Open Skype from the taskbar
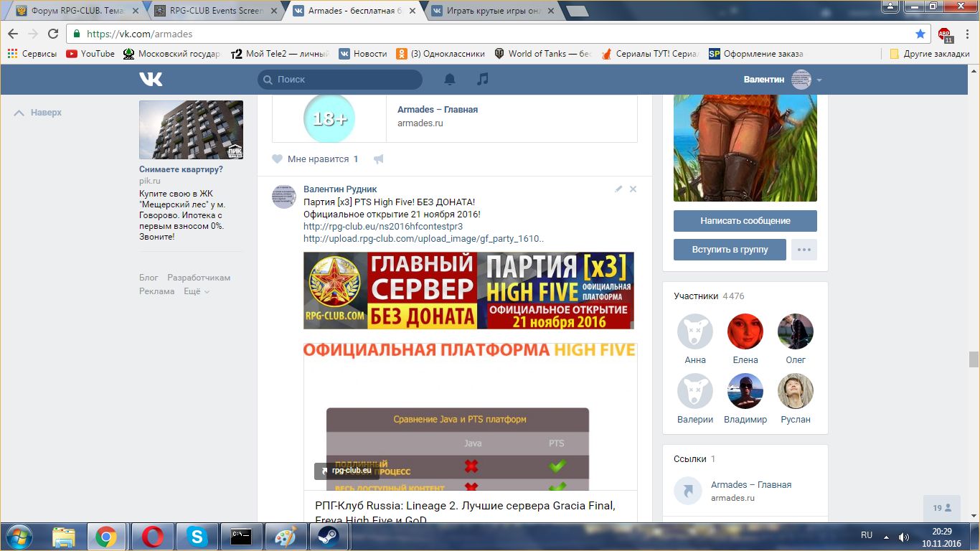Image resolution: width=980 pixels, height=551 pixels. click(197, 537)
